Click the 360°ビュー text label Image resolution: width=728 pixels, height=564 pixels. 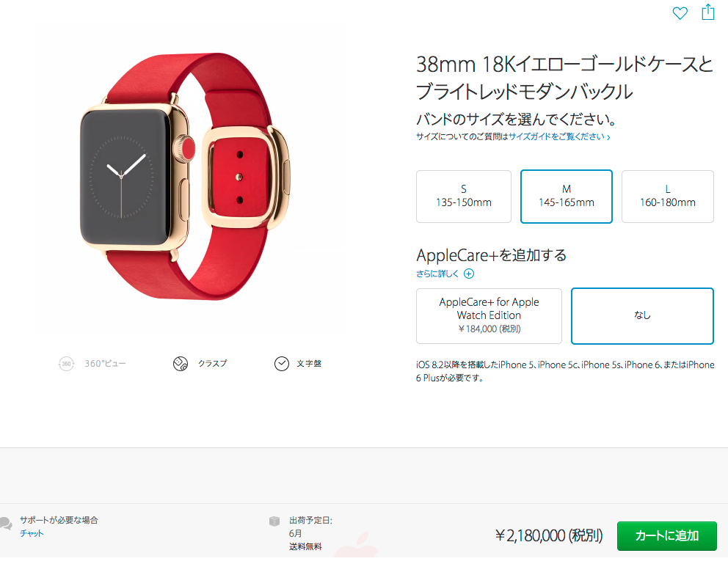tap(105, 364)
